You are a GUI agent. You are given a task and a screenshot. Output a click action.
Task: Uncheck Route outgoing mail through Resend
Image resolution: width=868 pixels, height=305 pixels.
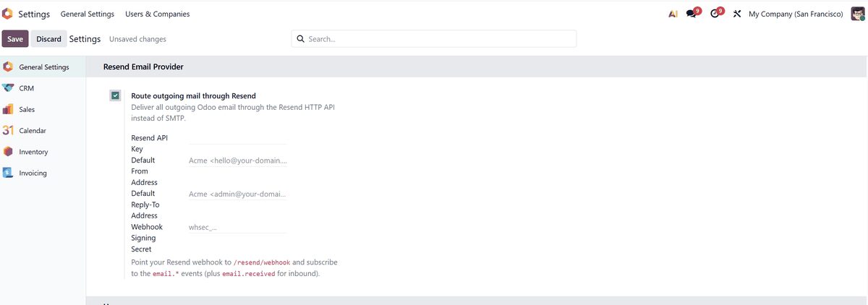click(x=116, y=95)
